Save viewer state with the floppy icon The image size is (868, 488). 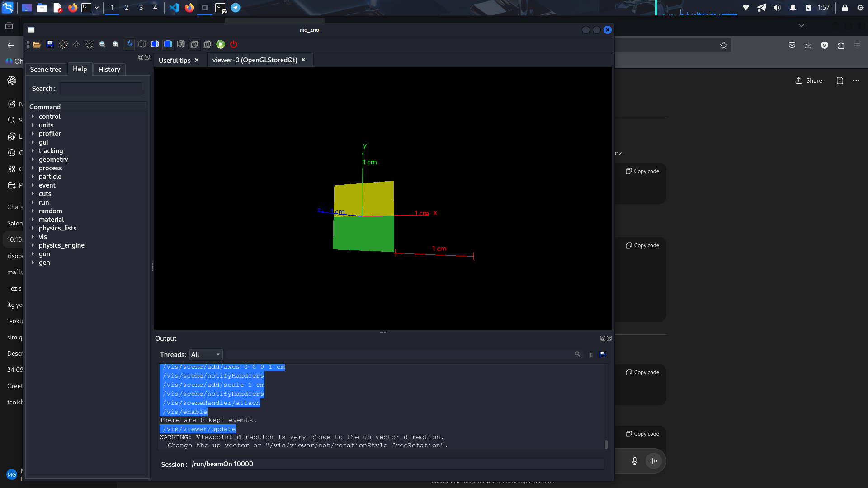coord(50,44)
